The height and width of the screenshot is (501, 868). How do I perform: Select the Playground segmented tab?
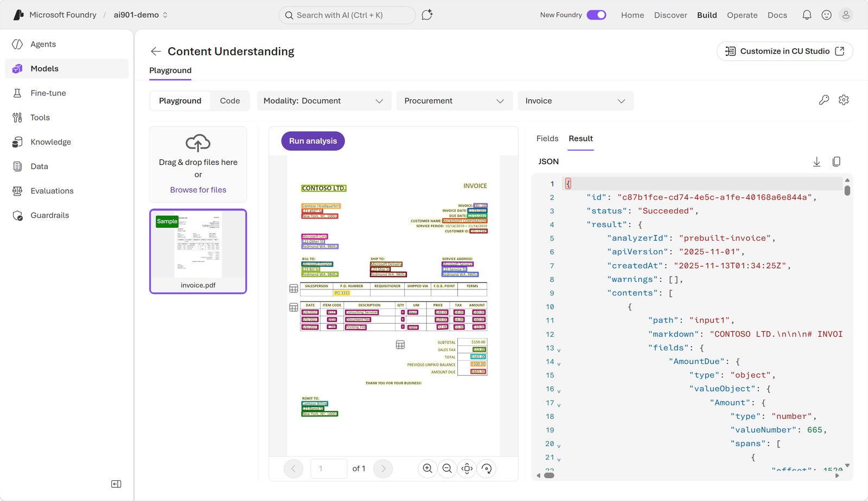click(180, 101)
